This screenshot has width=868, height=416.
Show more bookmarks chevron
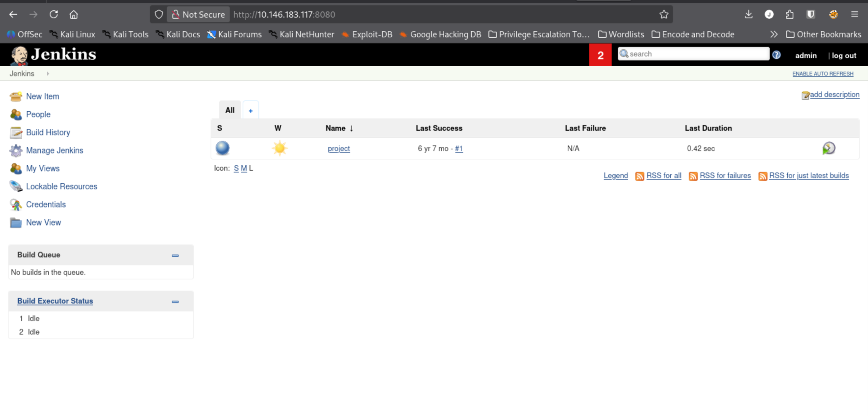[x=774, y=34]
